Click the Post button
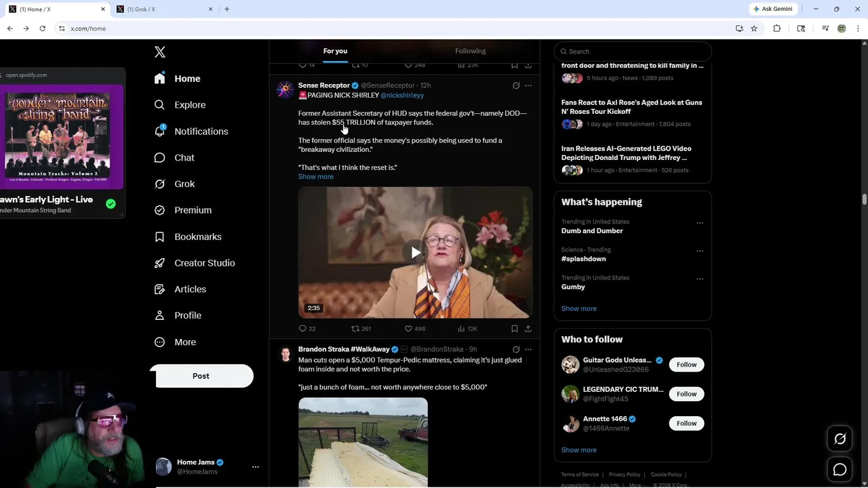The width and height of the screenshot is (868, 488). click(x=201, y=376)
